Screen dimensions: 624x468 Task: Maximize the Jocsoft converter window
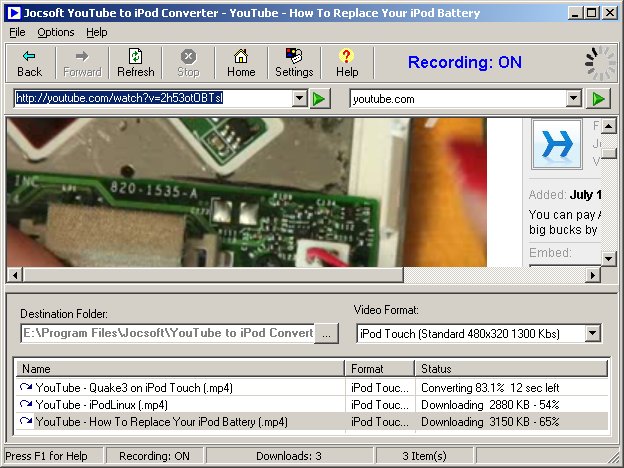point(592,13)
